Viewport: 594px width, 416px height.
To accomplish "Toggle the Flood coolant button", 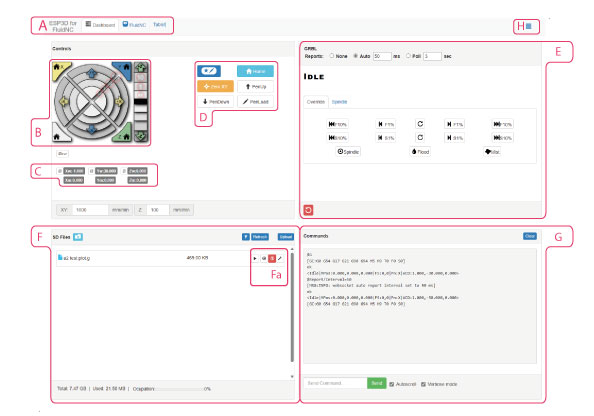I will 420,152.
